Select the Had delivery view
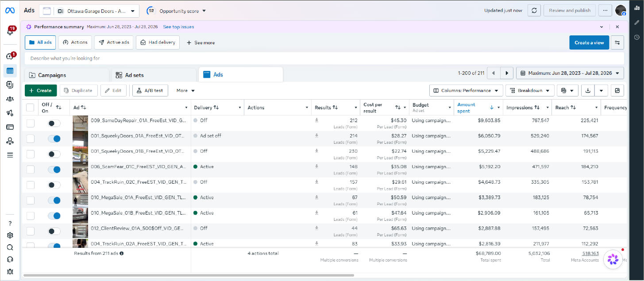The image size is (644, 281). 158,42
